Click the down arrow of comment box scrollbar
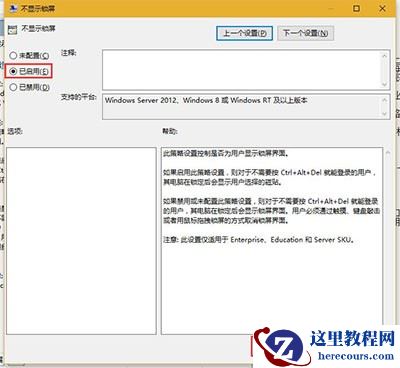 click(385, 84)
